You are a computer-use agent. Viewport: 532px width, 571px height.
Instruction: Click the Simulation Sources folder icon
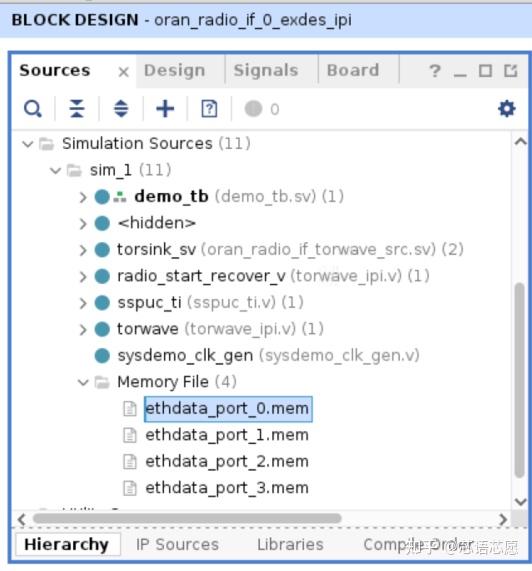[x=47, y=143]
